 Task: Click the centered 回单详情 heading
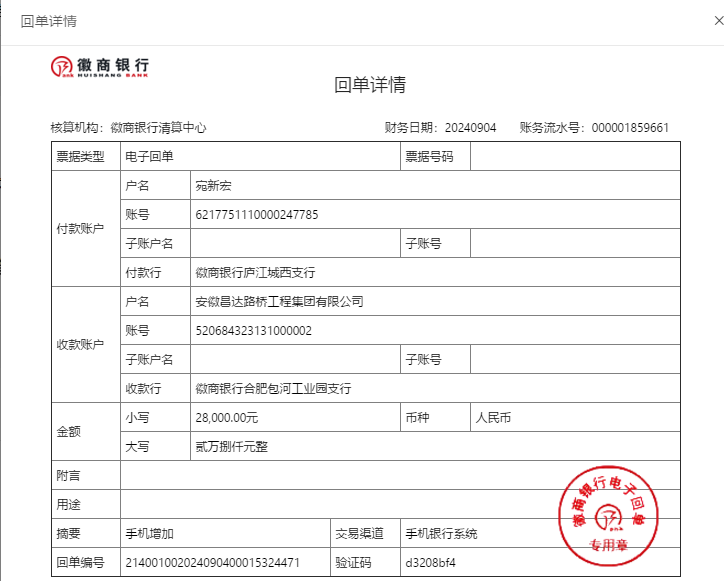coord(369,85)
